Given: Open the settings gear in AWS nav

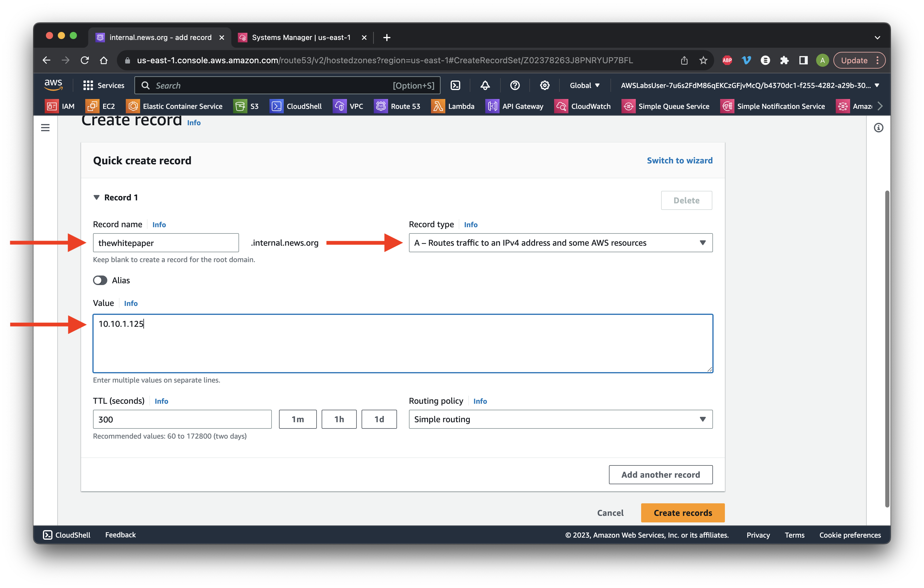Looking at the screenshot, I should [545, 85].
